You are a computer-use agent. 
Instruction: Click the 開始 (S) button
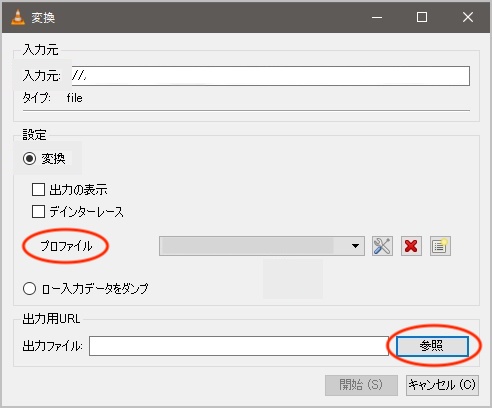tap(361, 385)
